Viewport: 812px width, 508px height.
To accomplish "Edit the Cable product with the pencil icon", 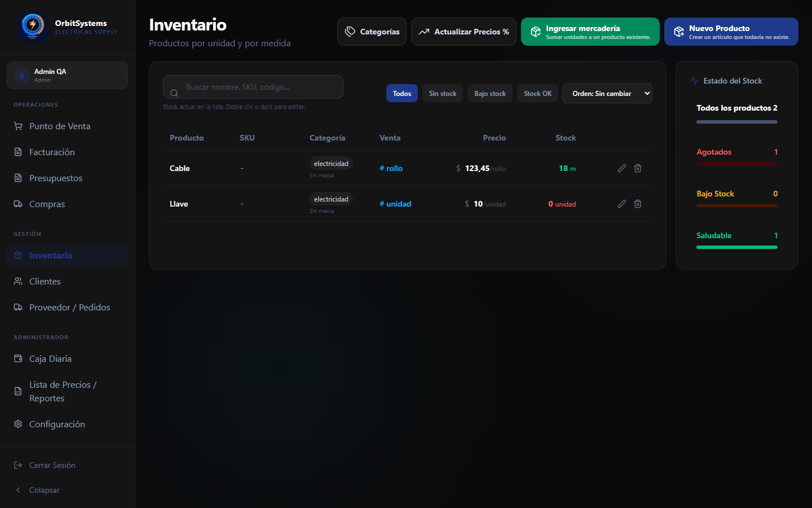I will pyautogui.click(x=622, y=168).
